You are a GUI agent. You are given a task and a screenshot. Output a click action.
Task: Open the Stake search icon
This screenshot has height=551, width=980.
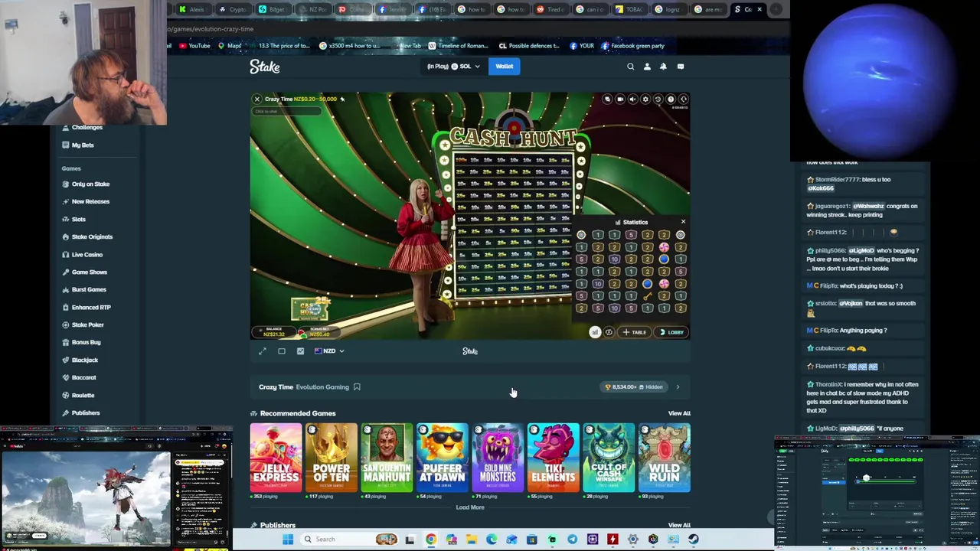point(631,67)
